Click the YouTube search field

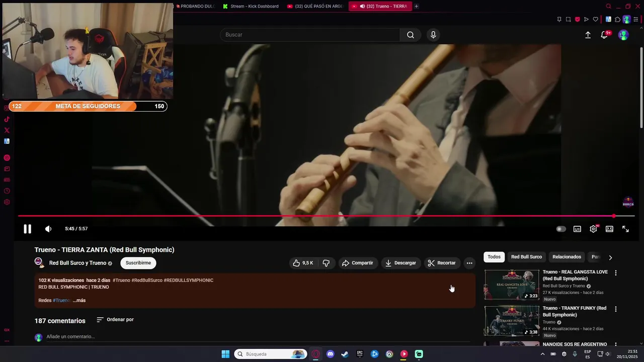pos(310,35)
